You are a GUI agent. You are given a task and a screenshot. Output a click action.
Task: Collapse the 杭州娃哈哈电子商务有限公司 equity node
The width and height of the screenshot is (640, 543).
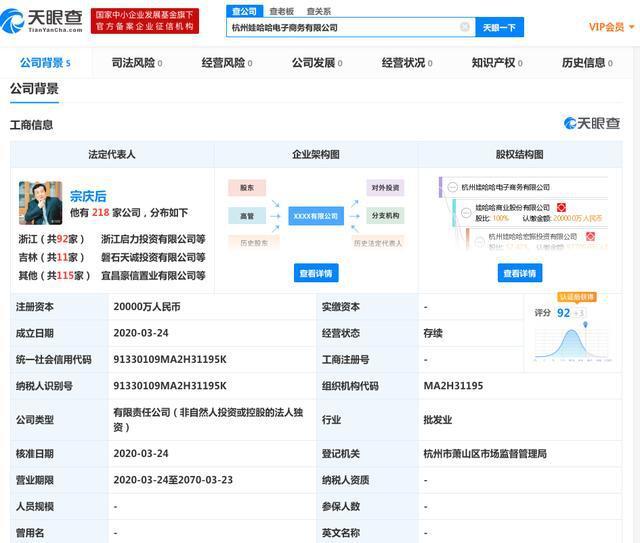pyautogui.click(x=452, y=187)
